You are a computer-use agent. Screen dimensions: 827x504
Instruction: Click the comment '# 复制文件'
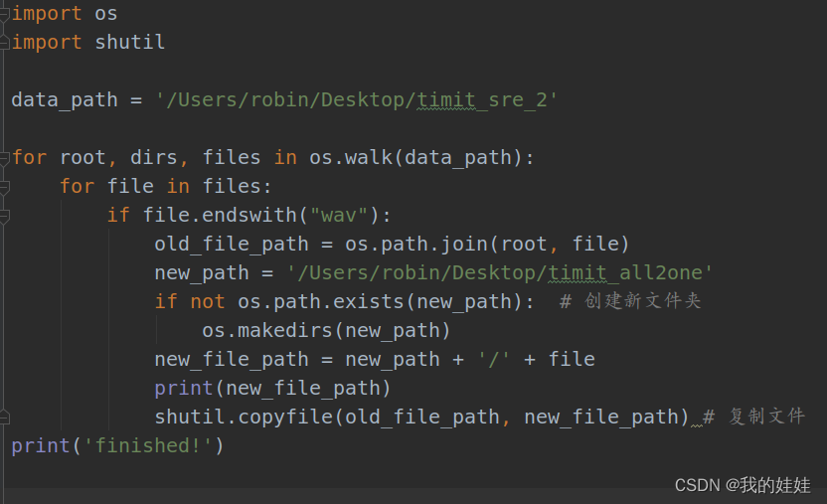tap(754, 417)
